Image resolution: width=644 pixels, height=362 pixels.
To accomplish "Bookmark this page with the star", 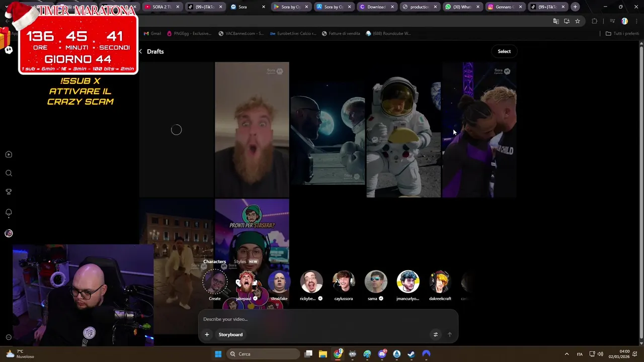I will tap(578, 21).
